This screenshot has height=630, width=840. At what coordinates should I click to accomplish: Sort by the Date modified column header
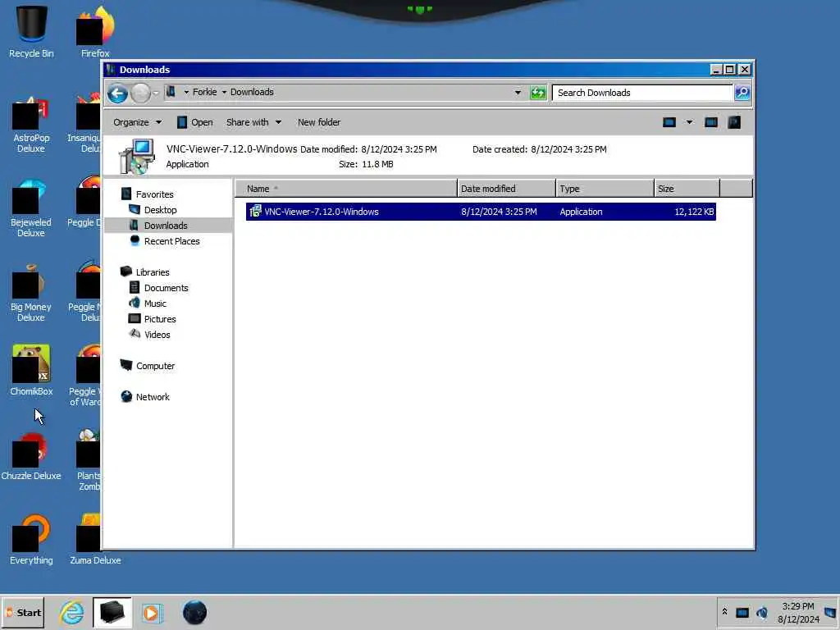(x=506, y=189)
